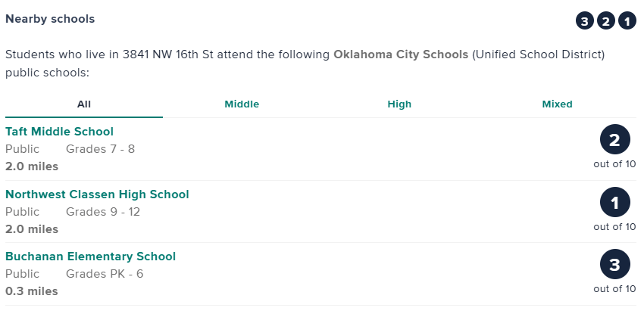Click the rating 3 badge in header

click(x=584, y=20)
